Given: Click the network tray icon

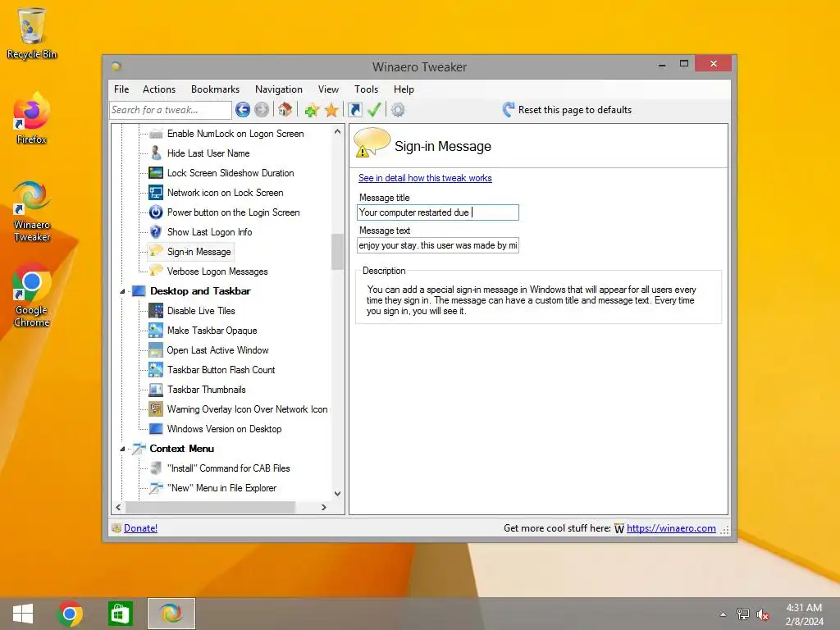Looking at the screenshot, I should point(742,614).
